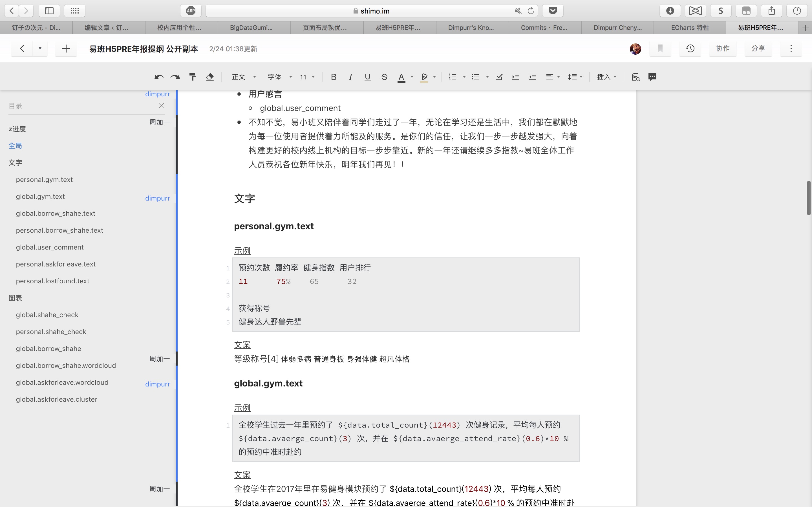Click the undo arrow icon
The image size is (812, 507).
tap(159, 77)
